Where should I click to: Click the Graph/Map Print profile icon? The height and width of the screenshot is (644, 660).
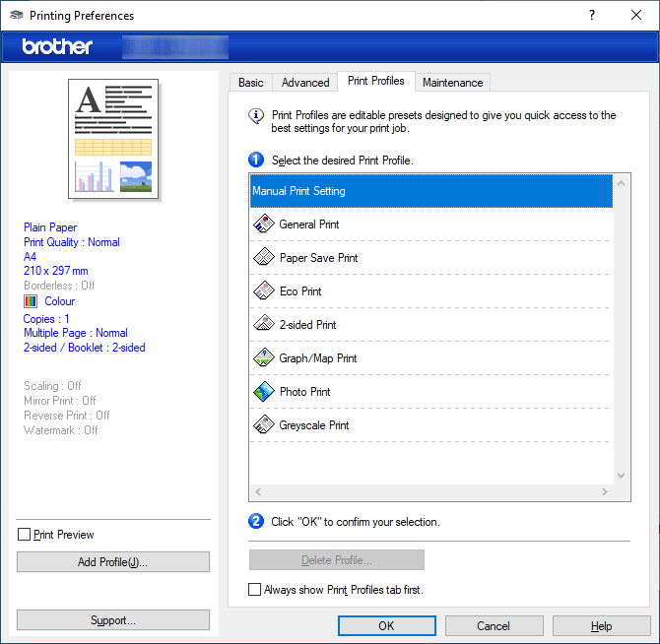coord(263,358)
